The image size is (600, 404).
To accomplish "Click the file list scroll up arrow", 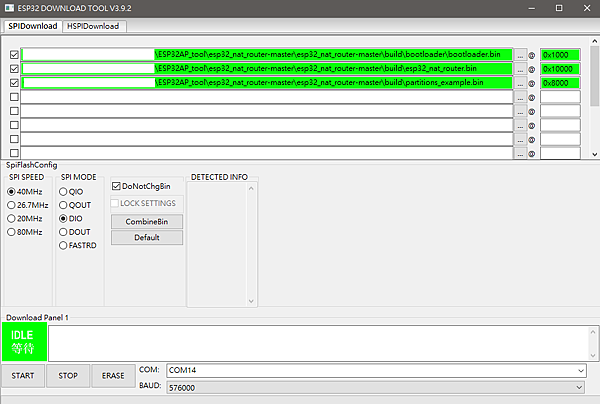I will pos(595,41).
